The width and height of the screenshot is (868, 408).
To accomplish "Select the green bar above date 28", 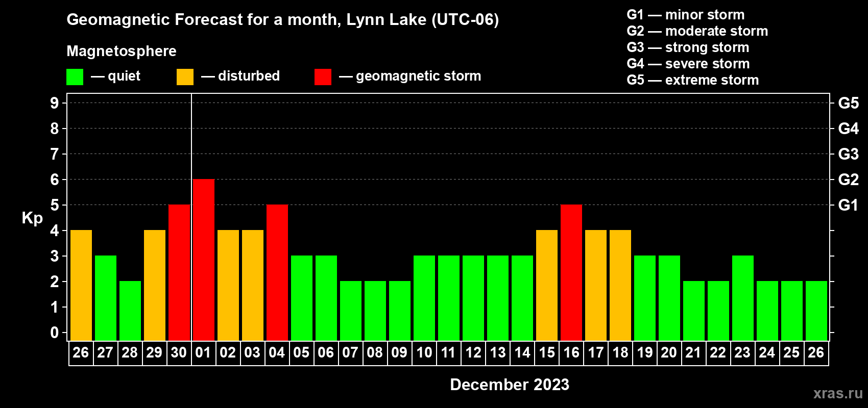I will pyautogui.click(x=130, y=311).
